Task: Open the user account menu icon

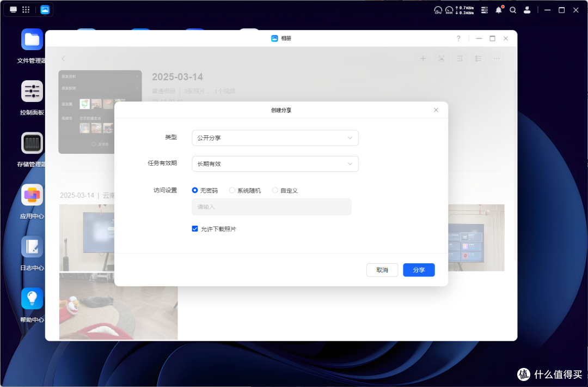Action: point(527,10)
